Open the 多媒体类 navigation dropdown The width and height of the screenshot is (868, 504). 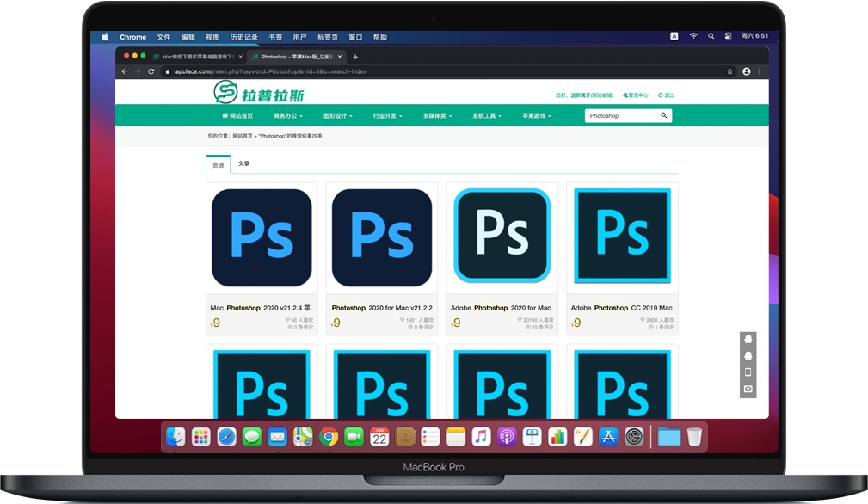coord(437,115)
